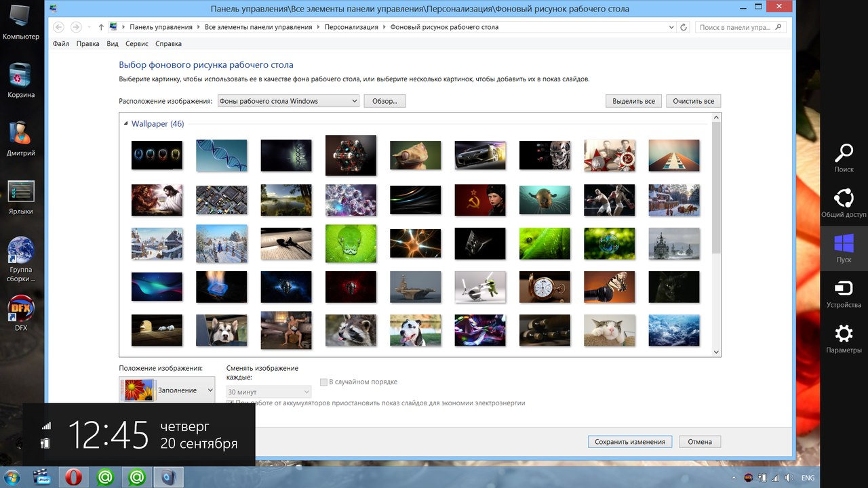Click the Search charm icon (Поиск)

[844, 157]
